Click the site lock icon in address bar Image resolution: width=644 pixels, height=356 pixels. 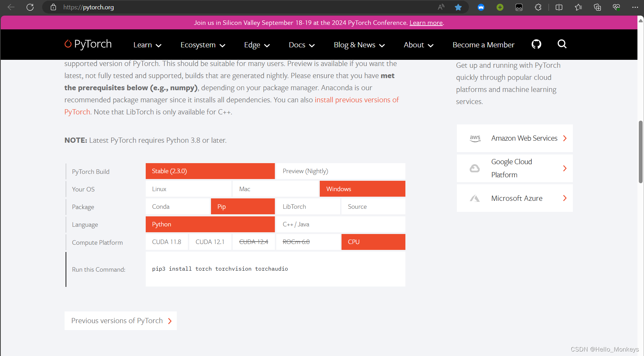[53, 7]
